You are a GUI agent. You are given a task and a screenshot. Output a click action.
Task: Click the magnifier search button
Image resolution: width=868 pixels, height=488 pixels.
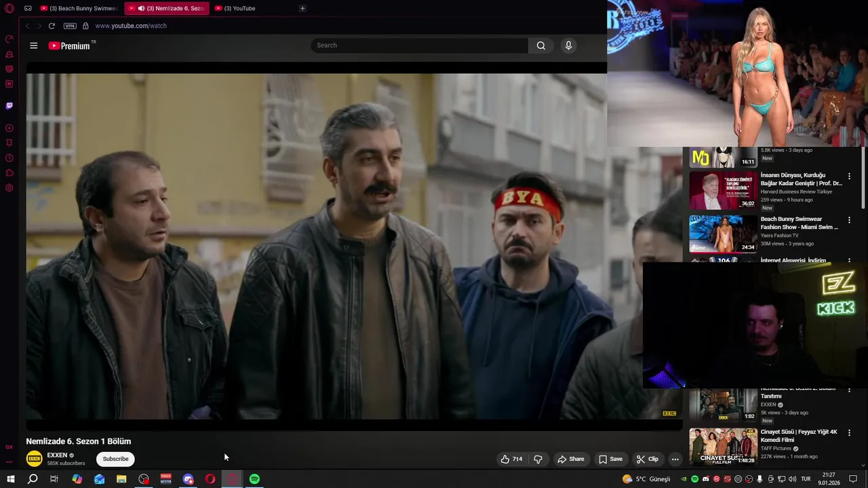click(540, 45)
